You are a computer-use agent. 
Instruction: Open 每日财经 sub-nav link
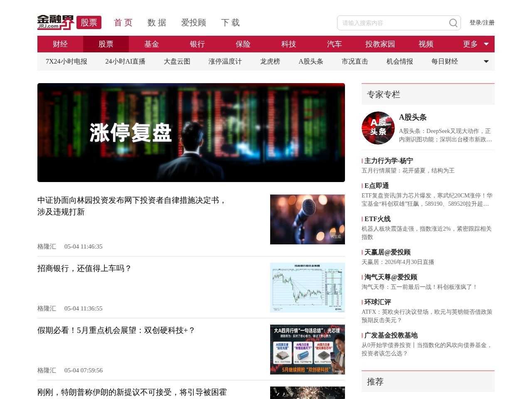445,62
